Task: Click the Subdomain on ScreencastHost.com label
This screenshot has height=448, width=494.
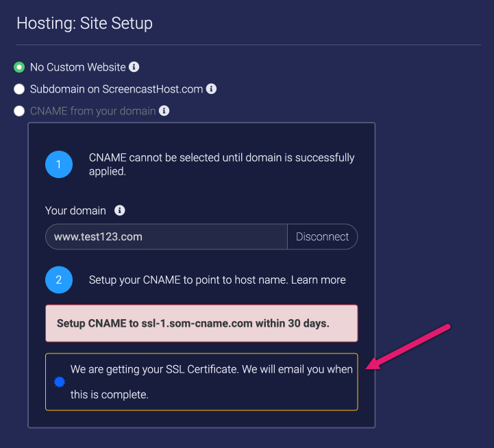Action: (116, 89)
